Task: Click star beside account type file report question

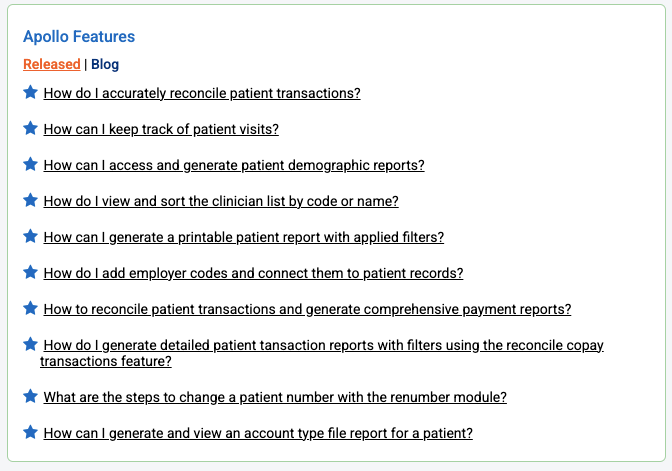Action: pos(30,433)
